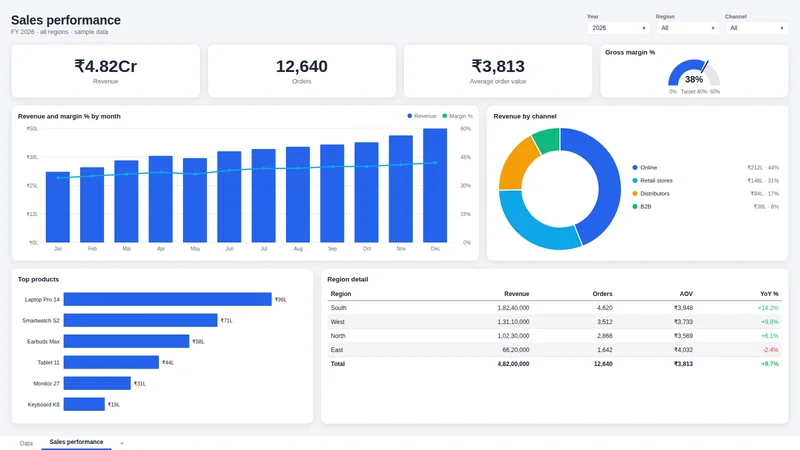
Task: Click the Margin % legend dot
Action: [x=444, y=116]
